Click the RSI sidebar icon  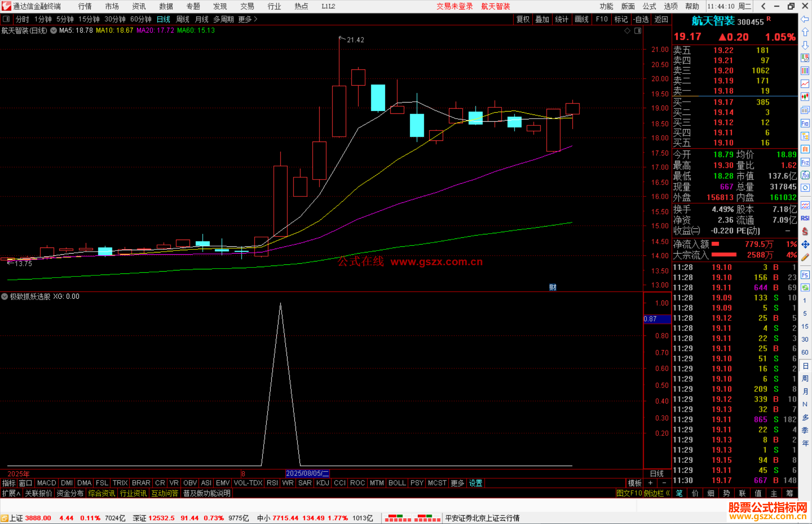(805, 218)
